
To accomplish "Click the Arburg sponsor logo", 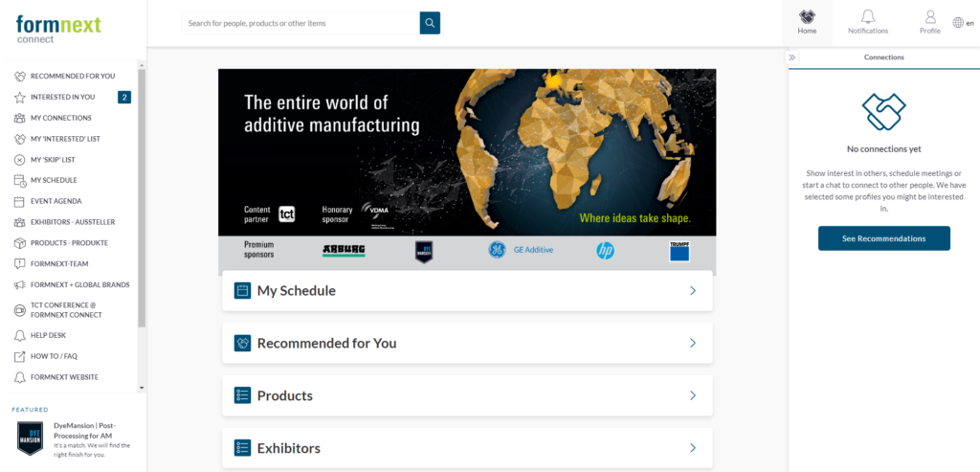I will (344, 250).
